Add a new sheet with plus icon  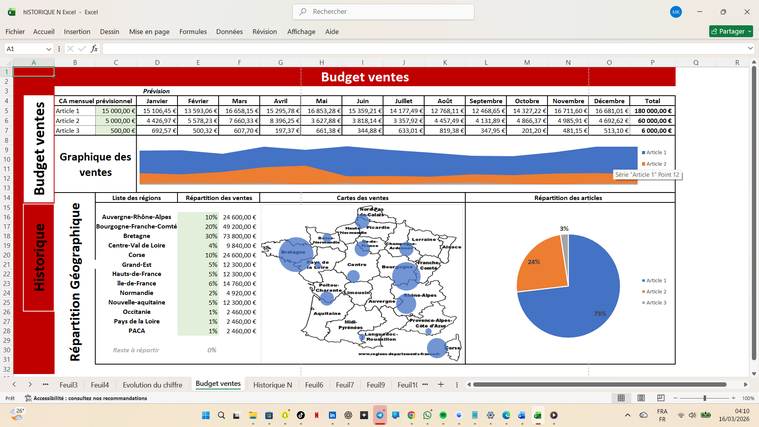(440, 384)
